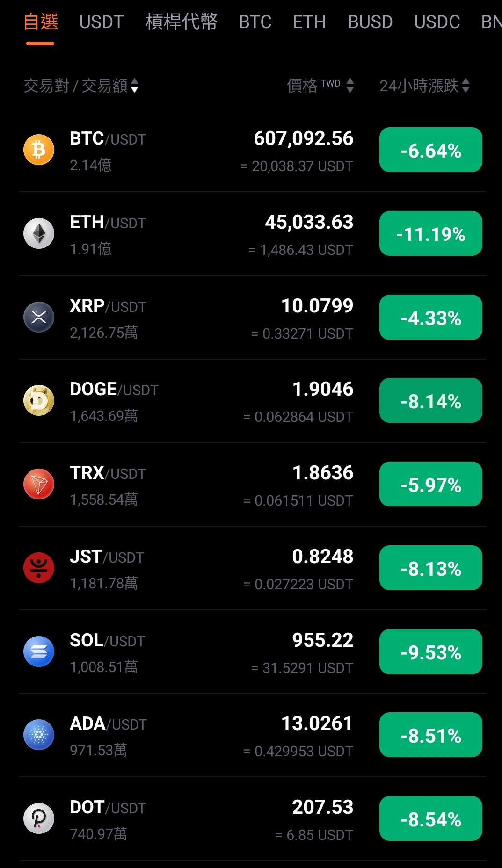The height and width of the screenshot is (868, 502).
Task: Tap the Dogecoin icon
Action: point(39,401)
